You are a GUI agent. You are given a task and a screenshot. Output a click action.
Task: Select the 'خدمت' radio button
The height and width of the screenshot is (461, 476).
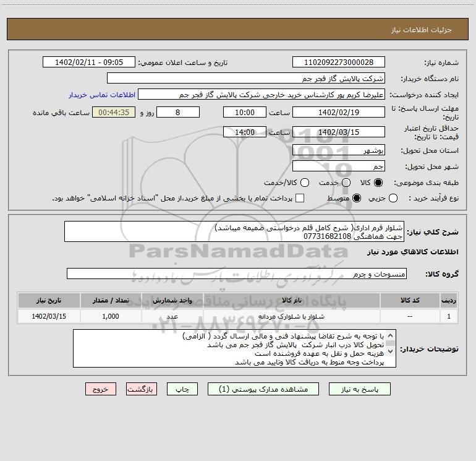point(346,183)
